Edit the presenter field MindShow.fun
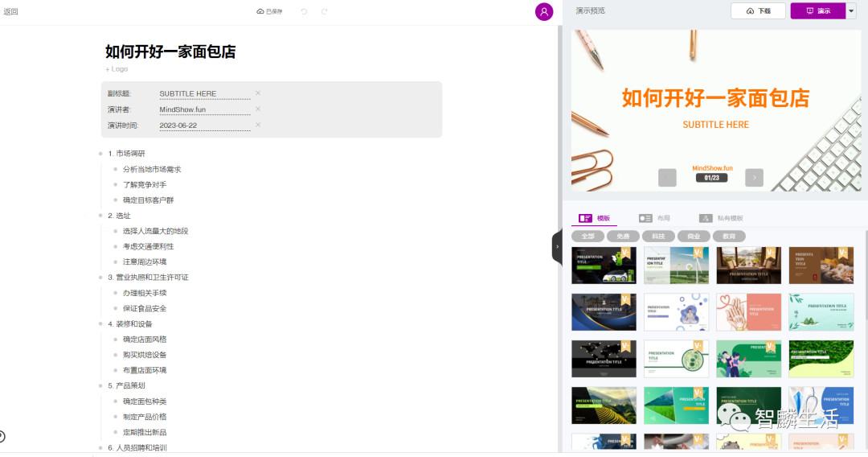The width and height of the screenshot is (868, 457). click(x=205, y=109)
